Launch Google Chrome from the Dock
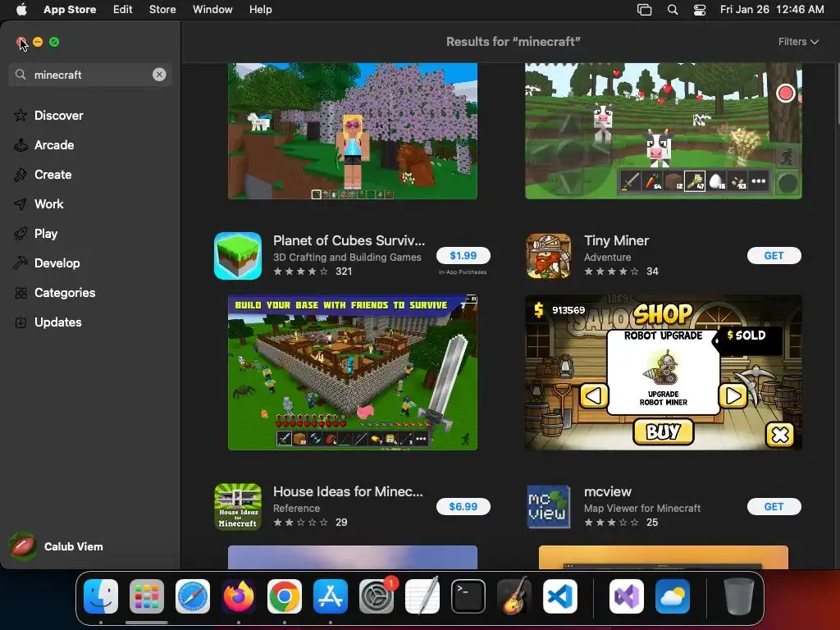Viewport: 840px width, 630px height. [285, 596]
